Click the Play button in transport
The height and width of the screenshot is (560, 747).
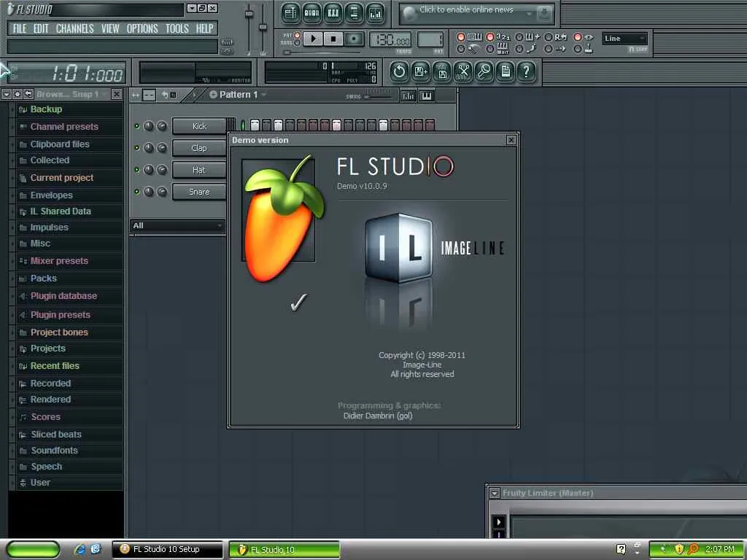tap(313, 39)
